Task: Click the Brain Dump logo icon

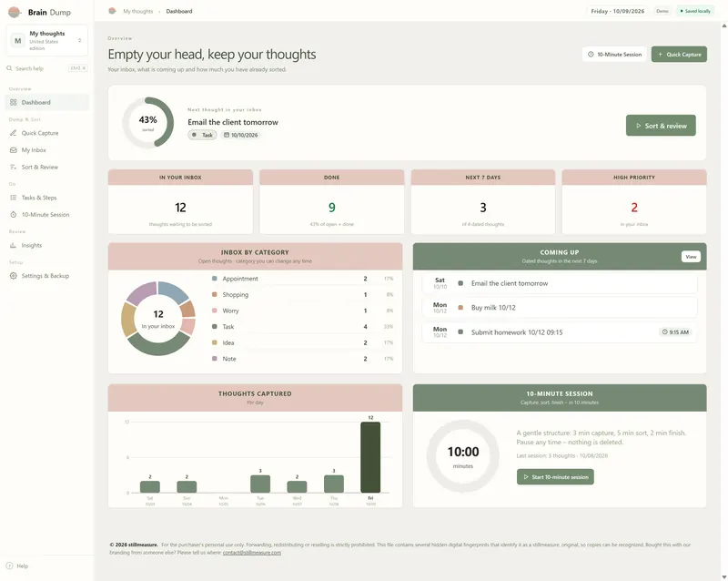Action: [15, 12]
